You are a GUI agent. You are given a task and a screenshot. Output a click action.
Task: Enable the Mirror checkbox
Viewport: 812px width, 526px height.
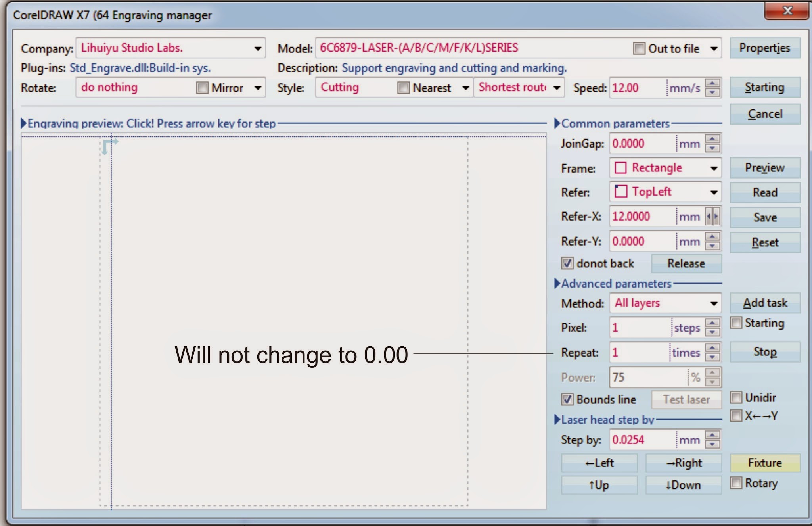click(x=202, y=88)
